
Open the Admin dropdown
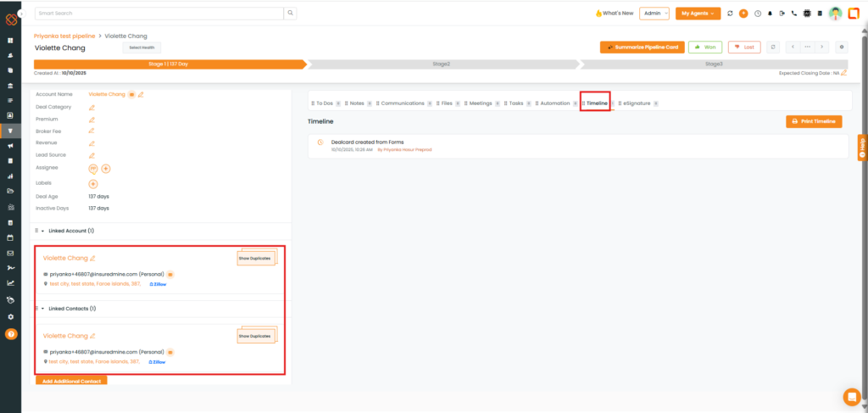pos(654,14)
